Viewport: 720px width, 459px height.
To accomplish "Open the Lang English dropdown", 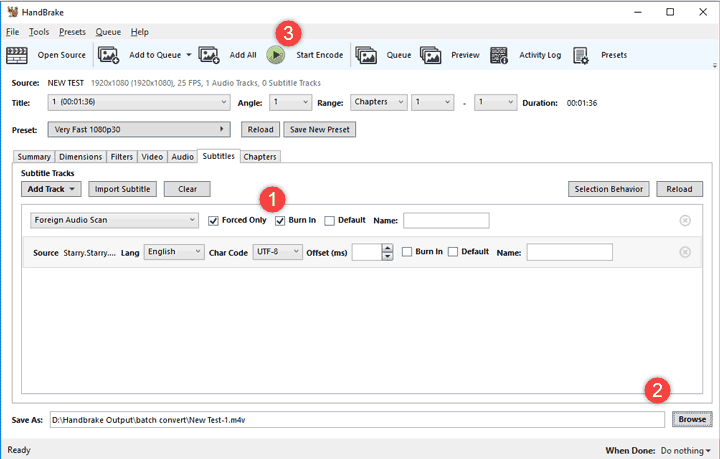I will click(x=174, y=252).
